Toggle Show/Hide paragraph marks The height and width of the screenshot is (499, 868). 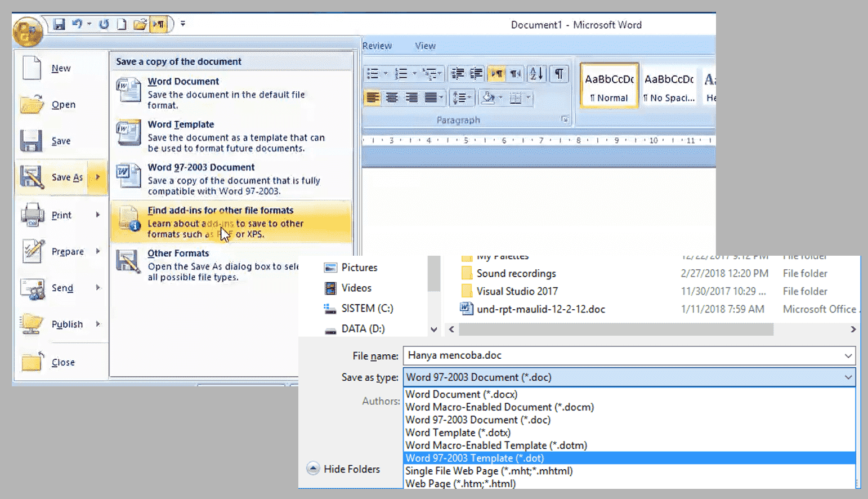559,73
